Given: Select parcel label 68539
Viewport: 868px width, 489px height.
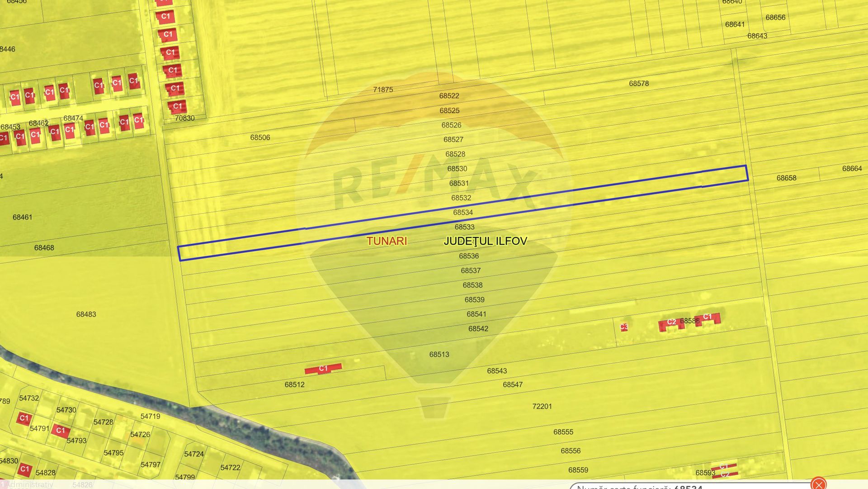Looking at the screenshot, I should coord(474,299).
